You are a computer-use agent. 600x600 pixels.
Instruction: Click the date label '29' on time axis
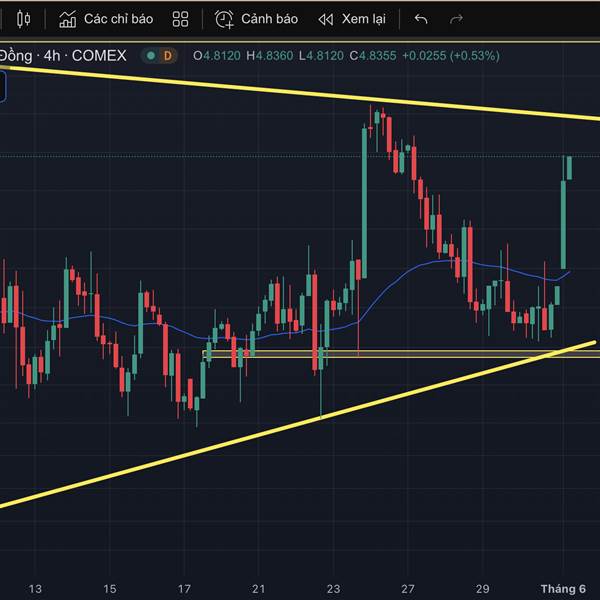tap(483, 589)
